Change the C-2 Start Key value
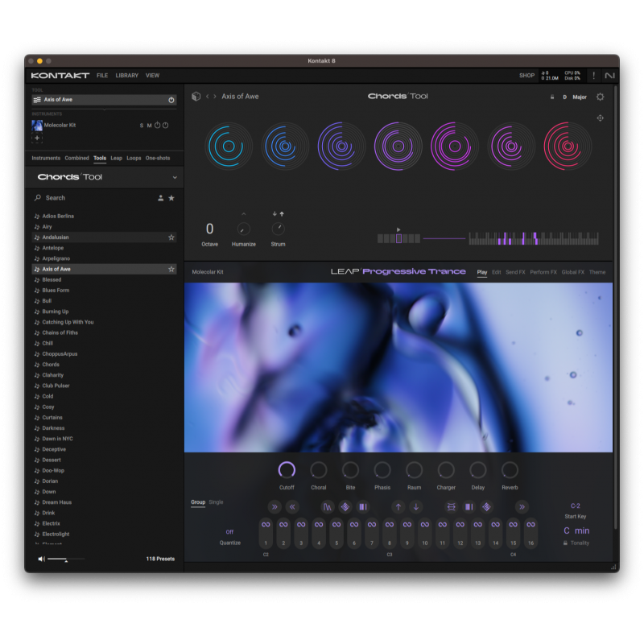The image size is (644, 644). click(575, 506)
